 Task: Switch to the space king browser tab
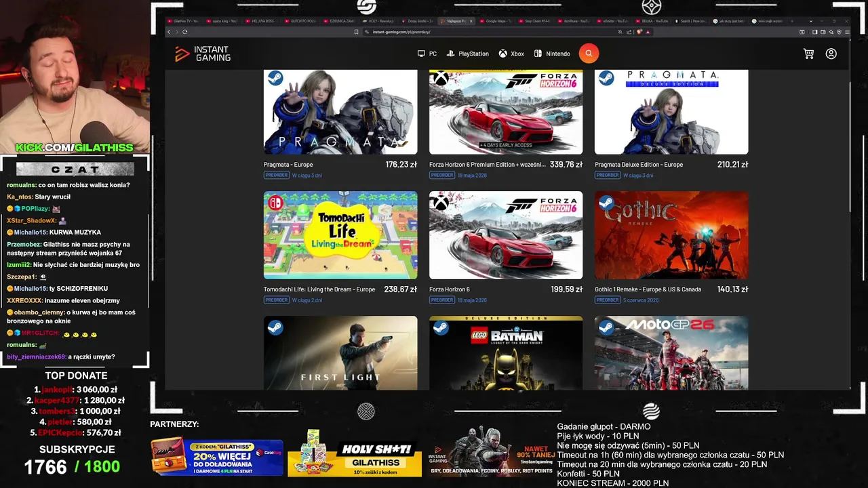coord(224,21)
